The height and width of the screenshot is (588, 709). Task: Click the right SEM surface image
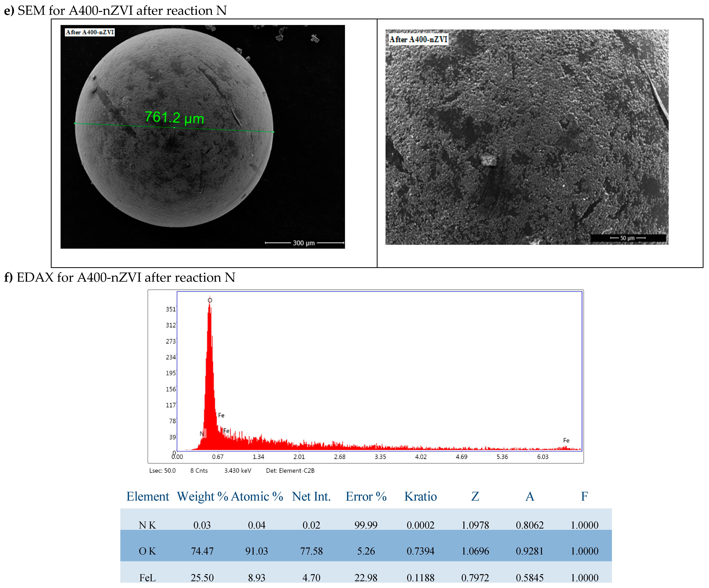[527, 137]
